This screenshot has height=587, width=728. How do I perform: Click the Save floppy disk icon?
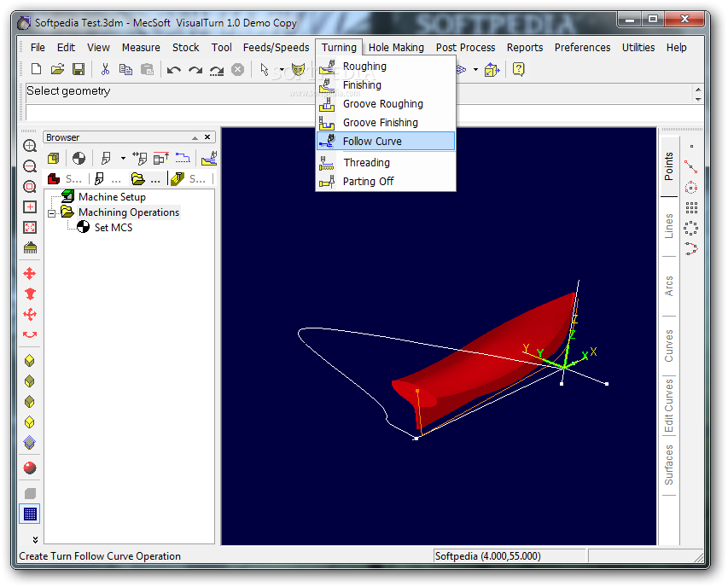click(x=79, y=70)
